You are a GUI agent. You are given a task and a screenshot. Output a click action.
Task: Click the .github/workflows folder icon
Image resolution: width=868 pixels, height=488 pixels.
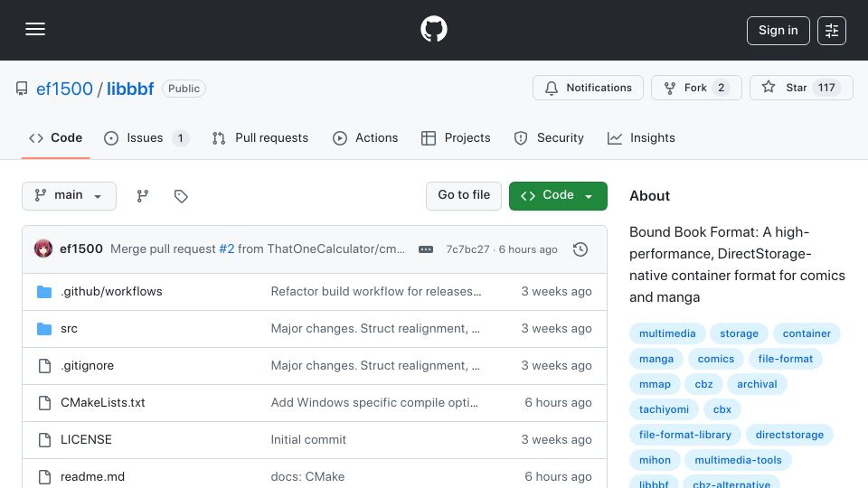click(x=44, y=292)
